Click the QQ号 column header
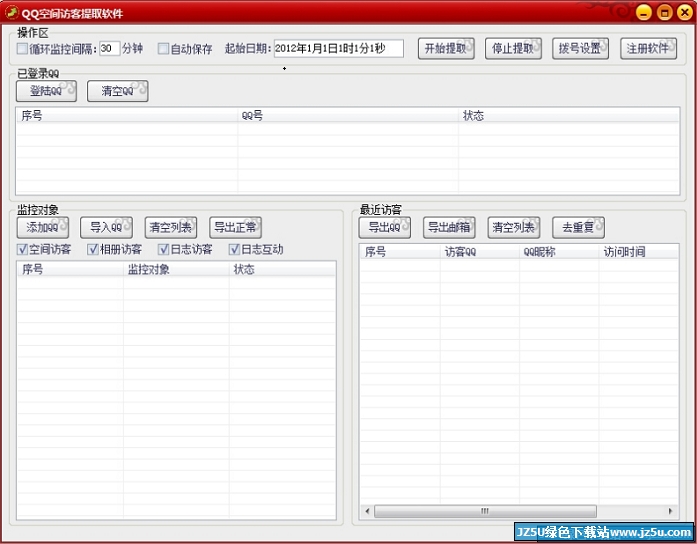 pyautogui.click(x=348, y=116)
